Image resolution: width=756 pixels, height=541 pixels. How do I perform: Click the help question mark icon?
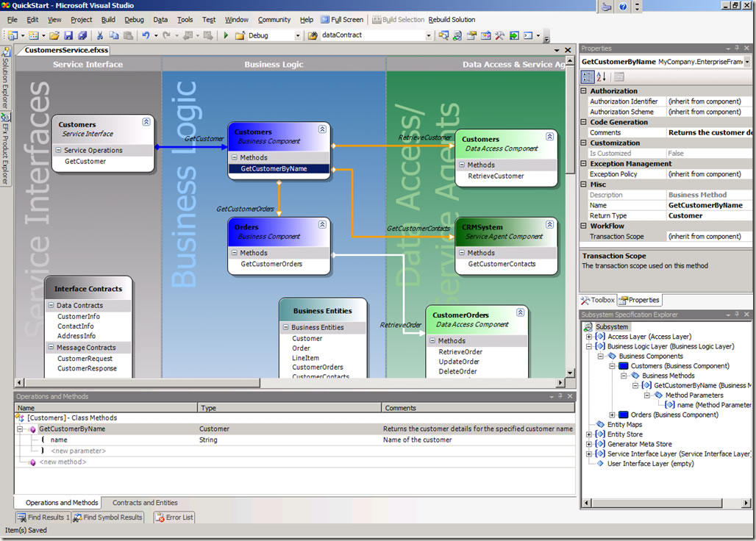pos(623,7)
